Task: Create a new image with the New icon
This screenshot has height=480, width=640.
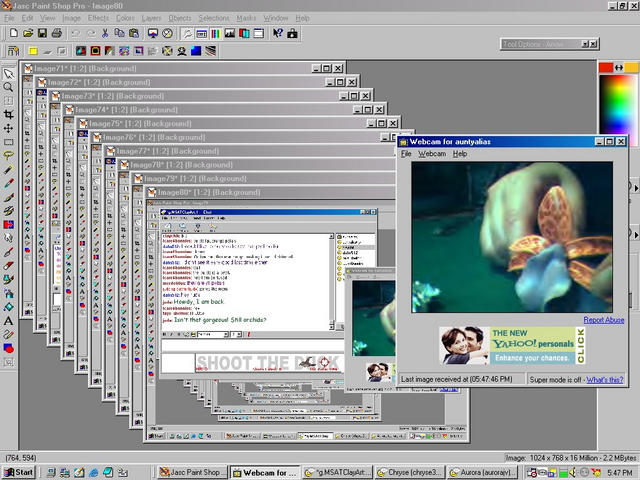Action: click(14, 33)
